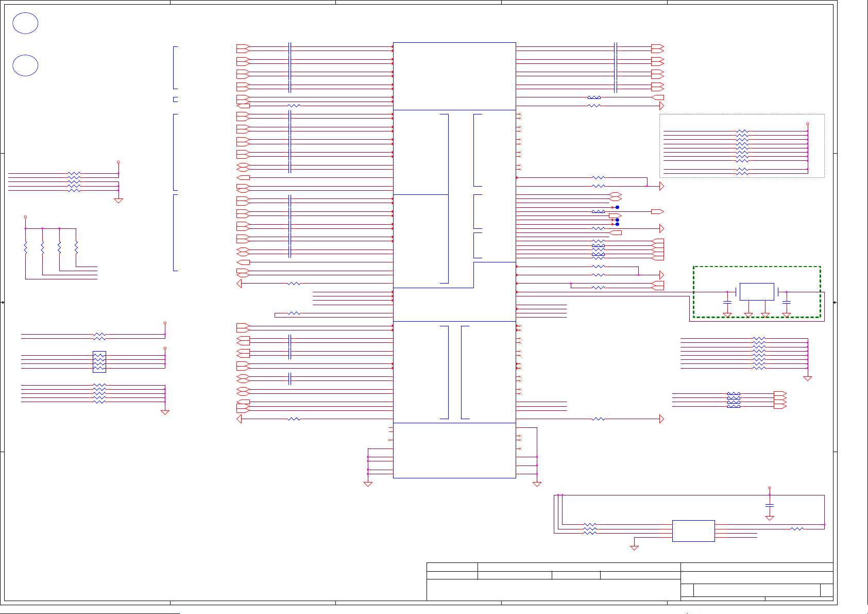Image resolution: width=868 pixels, height=614 pixels.
Task: Select topmost blue test-point dot right of IC
Action: [617, 207]
